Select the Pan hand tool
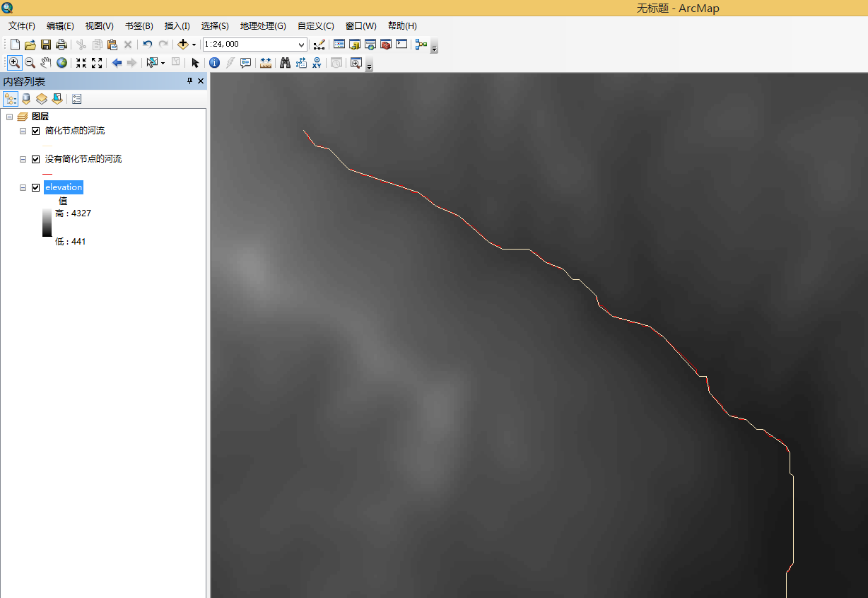The width and height of the screenshot is (868, 598). [46, 62]
